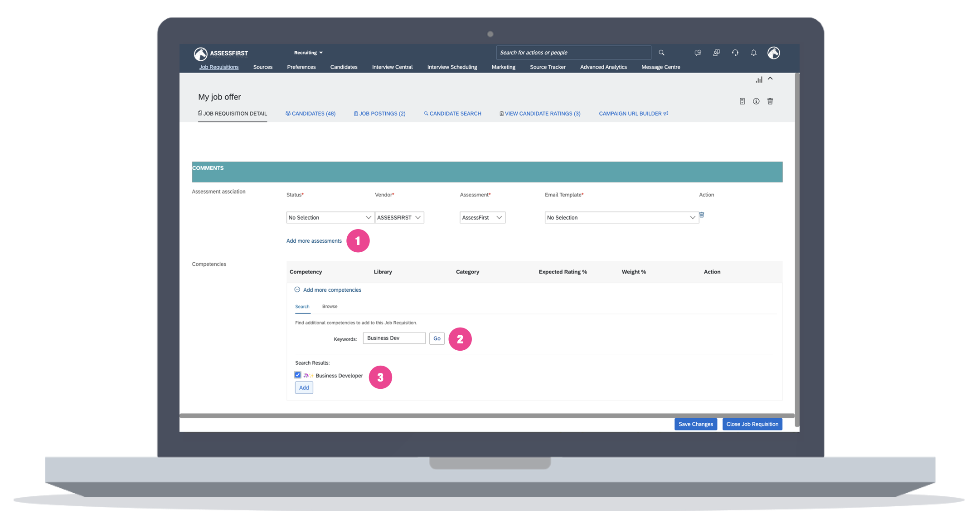Delete job requisition with header trash icon

(770, 101)
